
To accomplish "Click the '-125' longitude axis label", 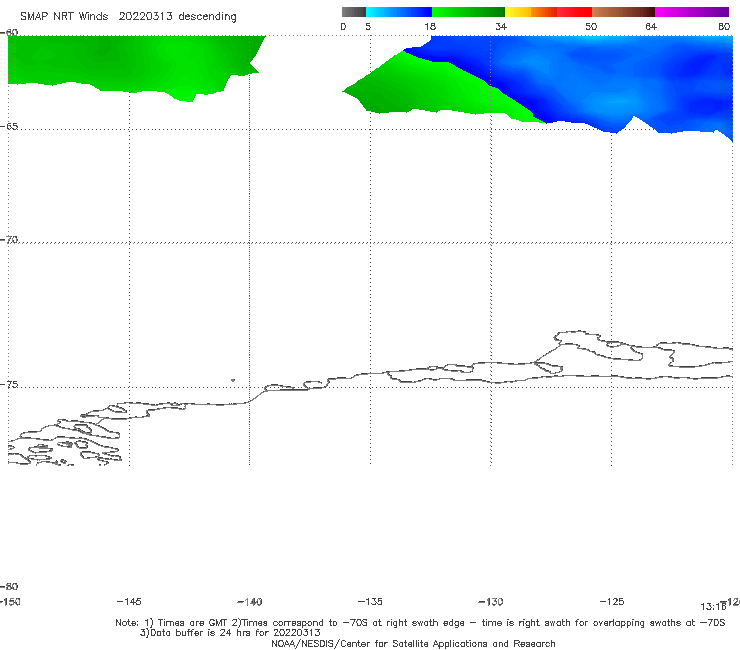I will pos(612,601).
